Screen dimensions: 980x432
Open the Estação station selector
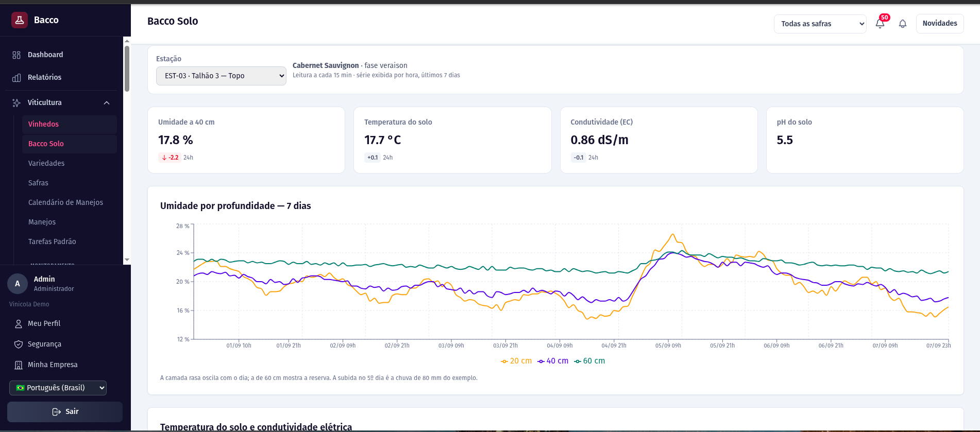coord(221,76)
